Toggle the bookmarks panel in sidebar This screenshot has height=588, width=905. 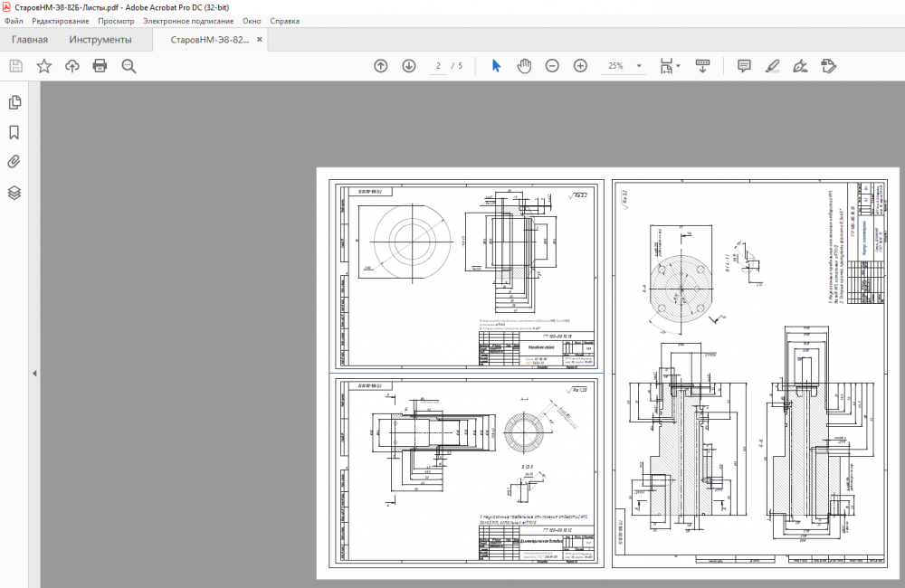(14, 133)
